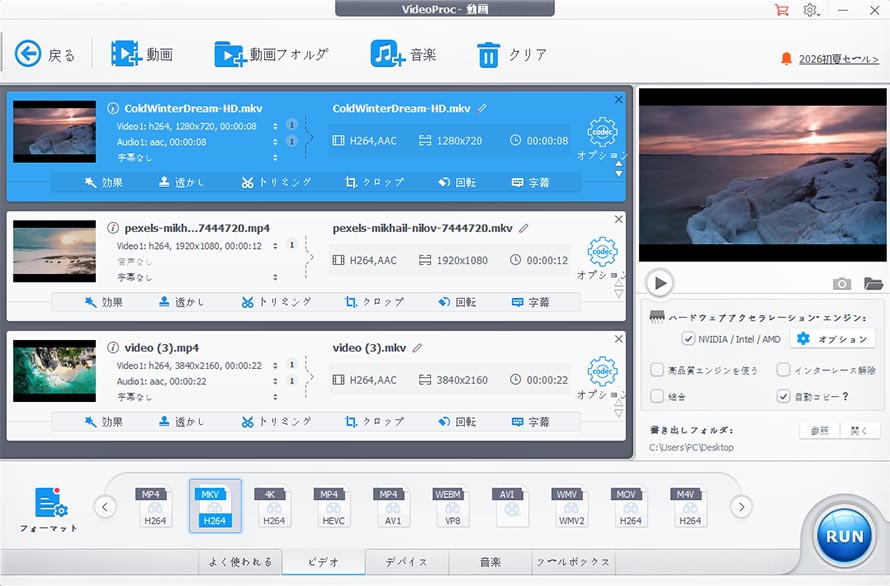Click 開く open folder button
This screenshot has width=890, height=586.
pos(860,431)
